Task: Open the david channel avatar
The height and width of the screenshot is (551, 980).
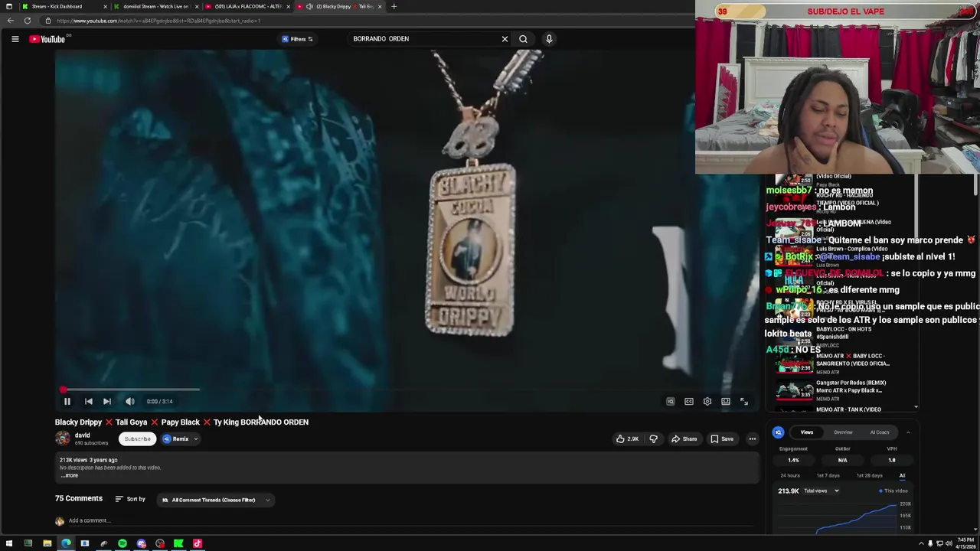Action: (x=63, y=439)
